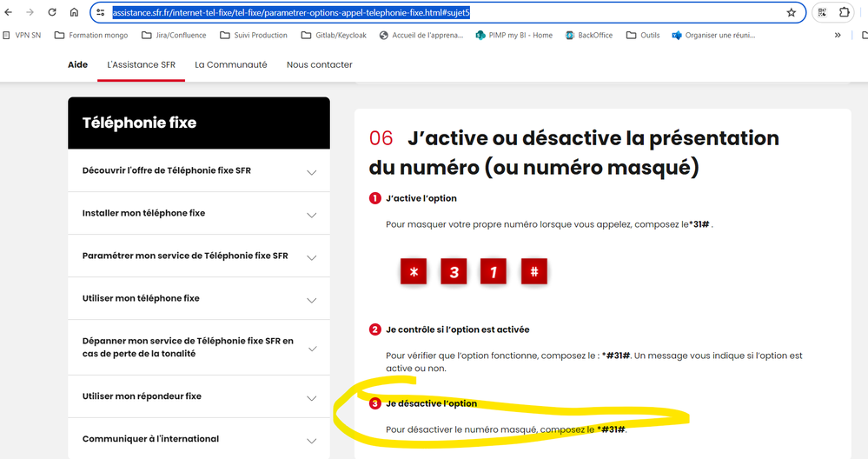Select the L'Assistance SFR tab
The width and height of the screenshot is (868, 459).
[141, 65]
